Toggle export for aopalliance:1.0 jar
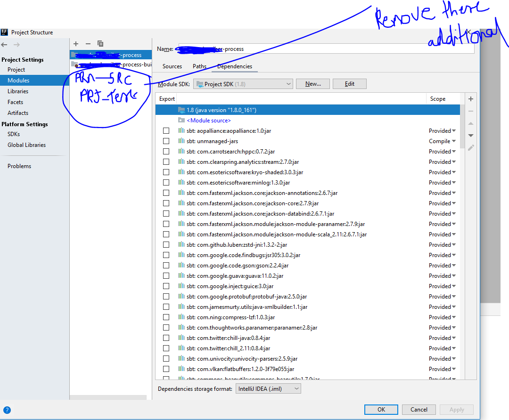The height and width of the screenshot is (420, 509). [x=166, y=131]
